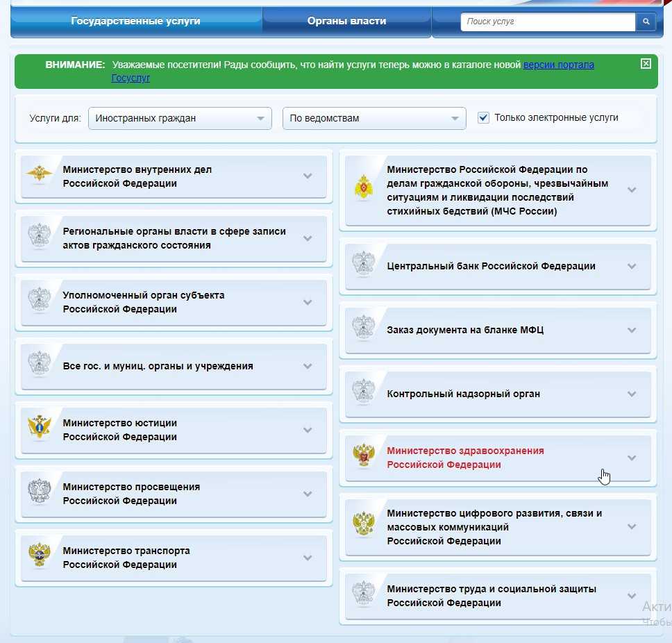Close the green ВНИМАНИЕ notification banner
This screenshot has height=643, width=672.
646,64
